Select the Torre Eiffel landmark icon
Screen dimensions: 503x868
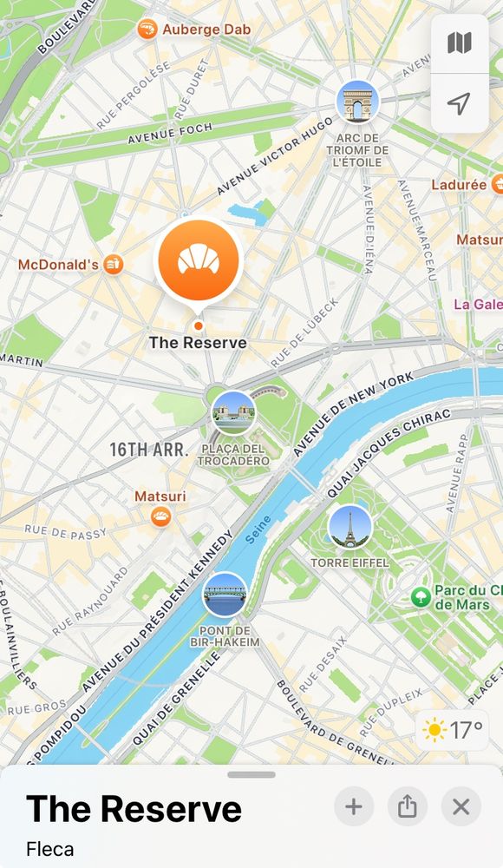click(x=349, y=527)
